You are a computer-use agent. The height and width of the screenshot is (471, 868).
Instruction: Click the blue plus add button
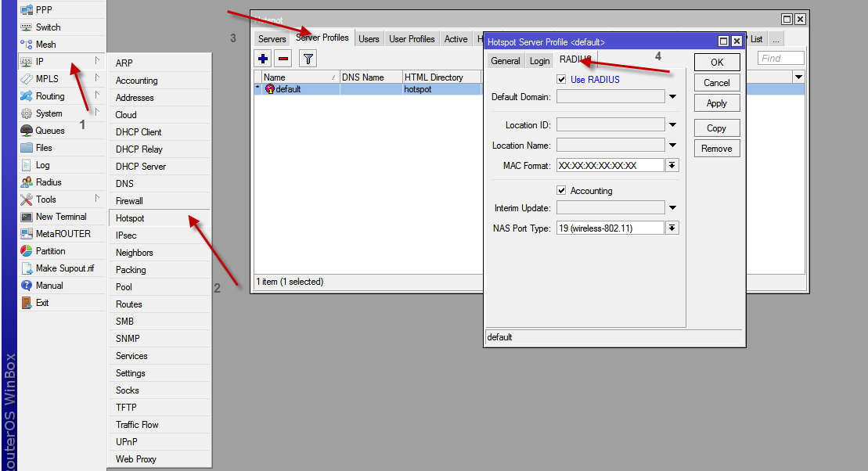point(263,59)
